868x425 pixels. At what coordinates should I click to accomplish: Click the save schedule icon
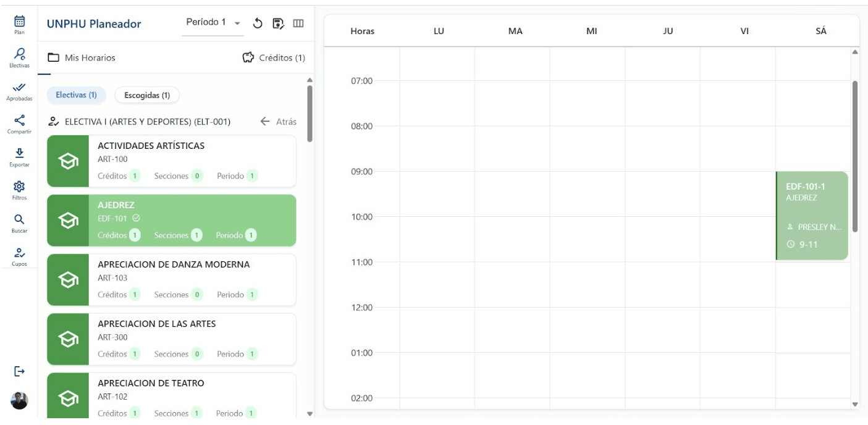pyautogui.click(x=278, y=23)
